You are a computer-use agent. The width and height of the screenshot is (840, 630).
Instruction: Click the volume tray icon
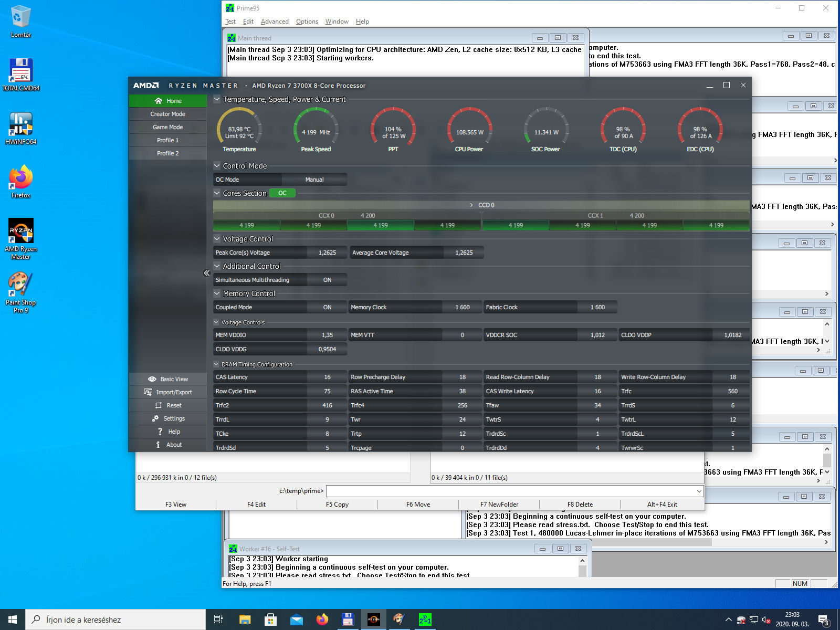766,620
